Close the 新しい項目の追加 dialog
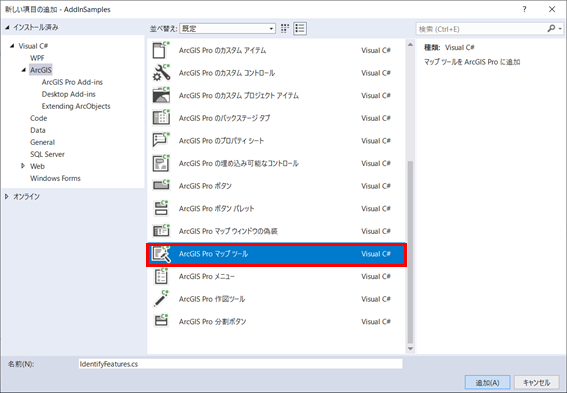Viewport: 567px width, 393px height. 552,9
